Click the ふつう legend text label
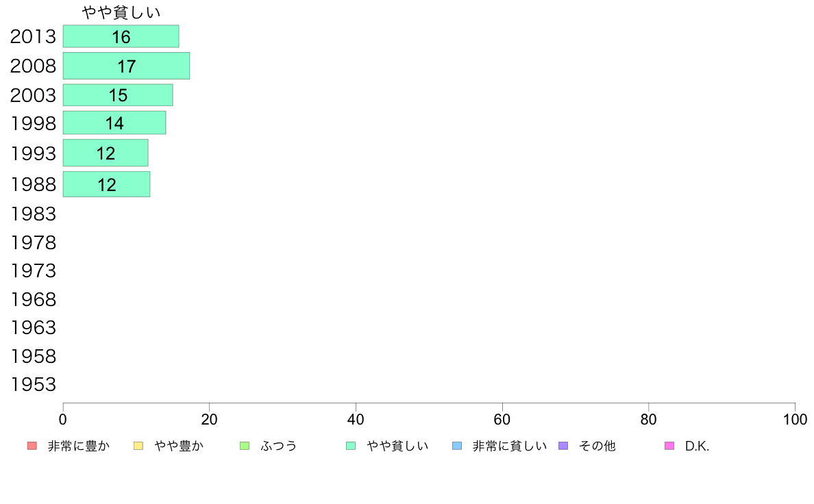The height and width of the screenshot is (504, 814). click(279, 446)
